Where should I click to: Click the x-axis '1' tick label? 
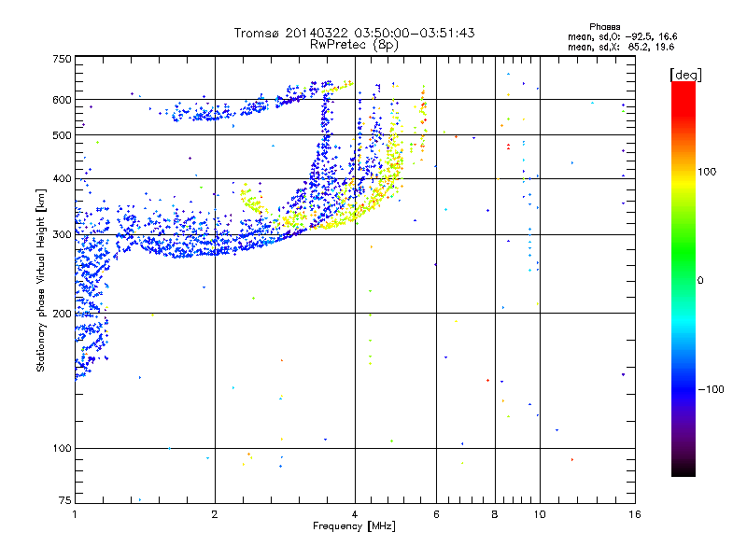(75, 514)
